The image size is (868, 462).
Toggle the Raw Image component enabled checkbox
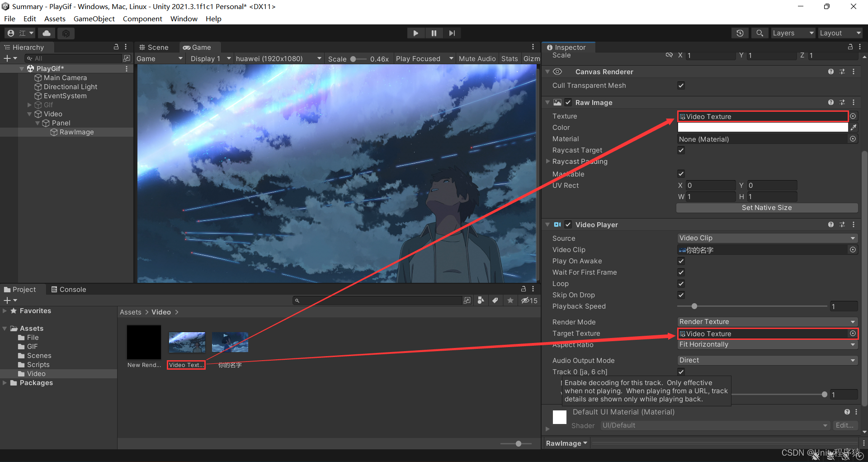tap(568, 103)
